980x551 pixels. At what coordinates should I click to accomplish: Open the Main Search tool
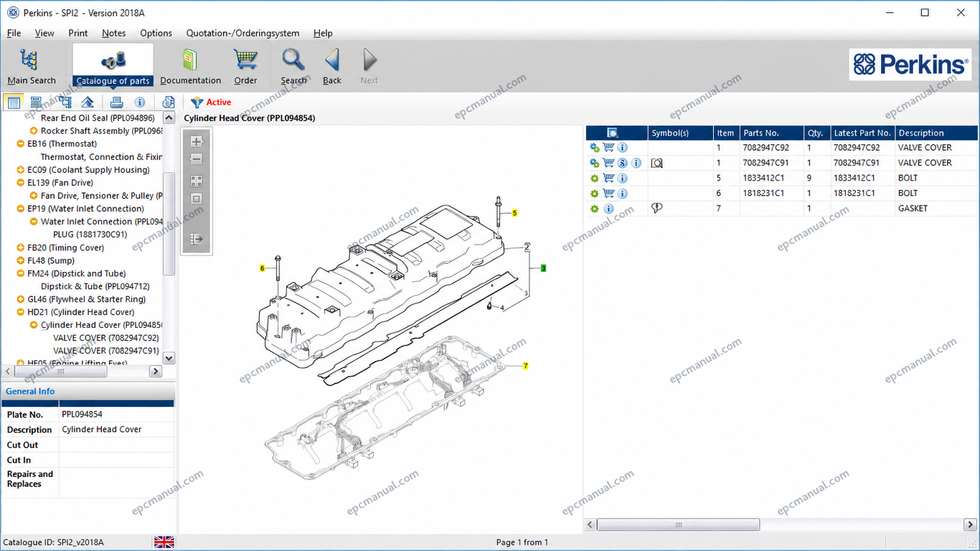tap(31, 66)
